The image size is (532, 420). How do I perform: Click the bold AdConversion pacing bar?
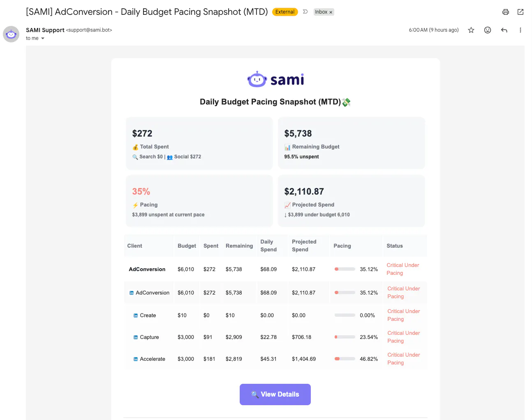tap(345, 269)
